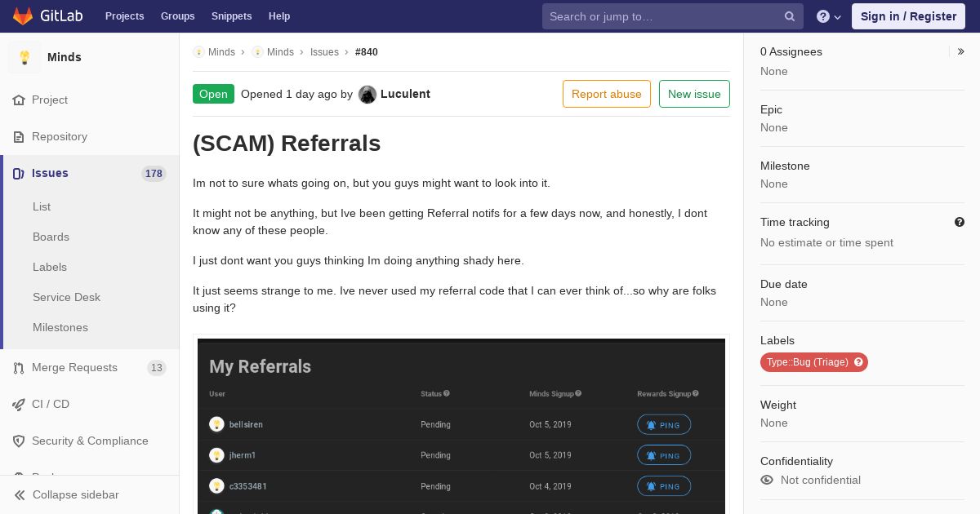Click the help icon on Type::Bug label
The width and height of the screenshot is (980, 514).
858,362
